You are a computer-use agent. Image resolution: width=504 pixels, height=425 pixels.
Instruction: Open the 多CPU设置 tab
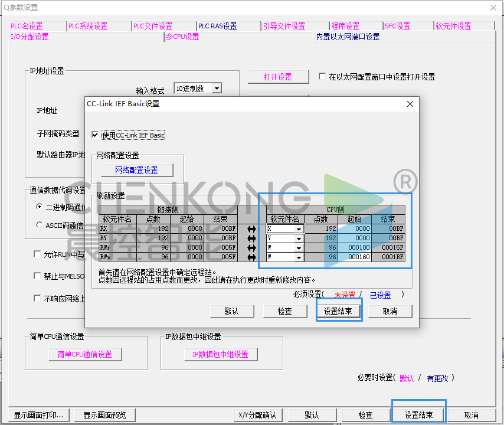pos(182,37)
